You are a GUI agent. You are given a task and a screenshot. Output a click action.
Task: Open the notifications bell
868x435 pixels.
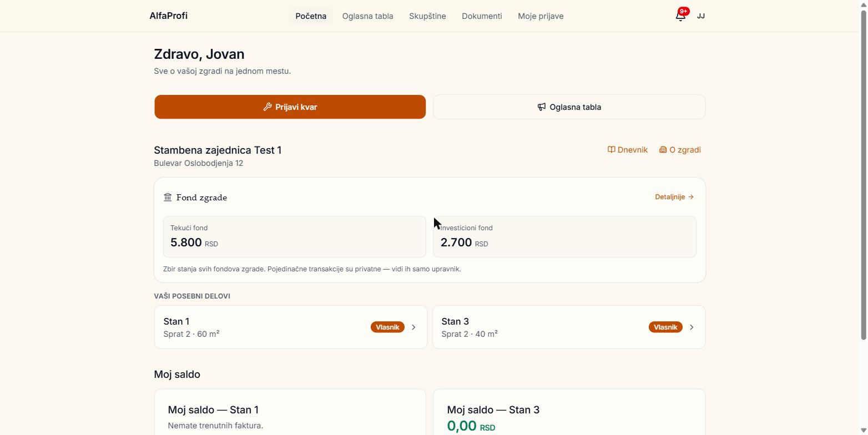[x=680, y=16]
